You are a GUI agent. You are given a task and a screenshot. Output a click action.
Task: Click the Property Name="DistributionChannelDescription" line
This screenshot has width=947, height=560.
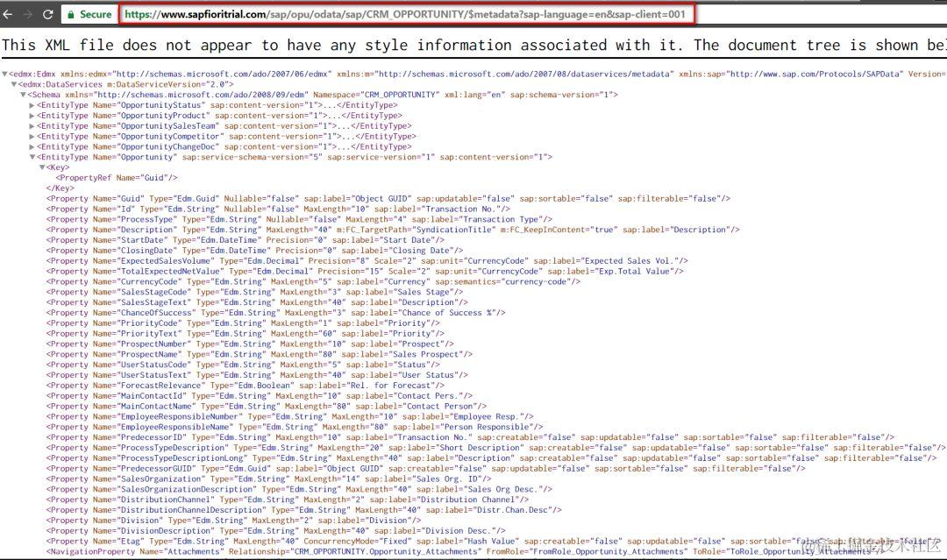[x=303, y=510]
